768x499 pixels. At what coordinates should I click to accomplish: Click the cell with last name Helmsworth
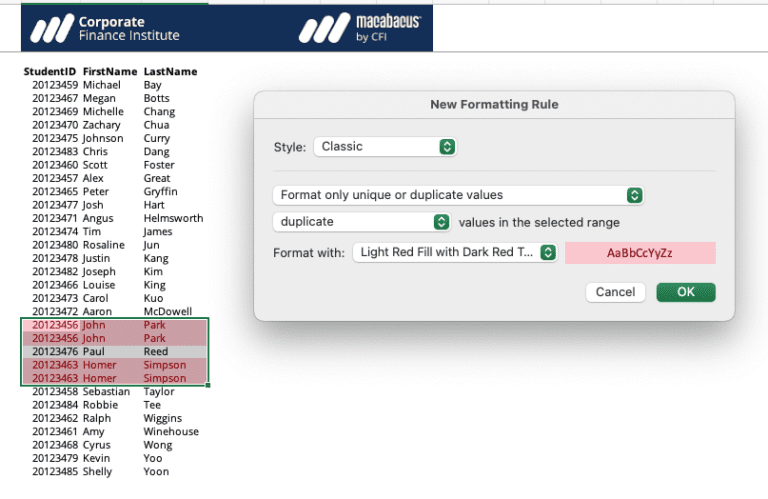(173, 218)
